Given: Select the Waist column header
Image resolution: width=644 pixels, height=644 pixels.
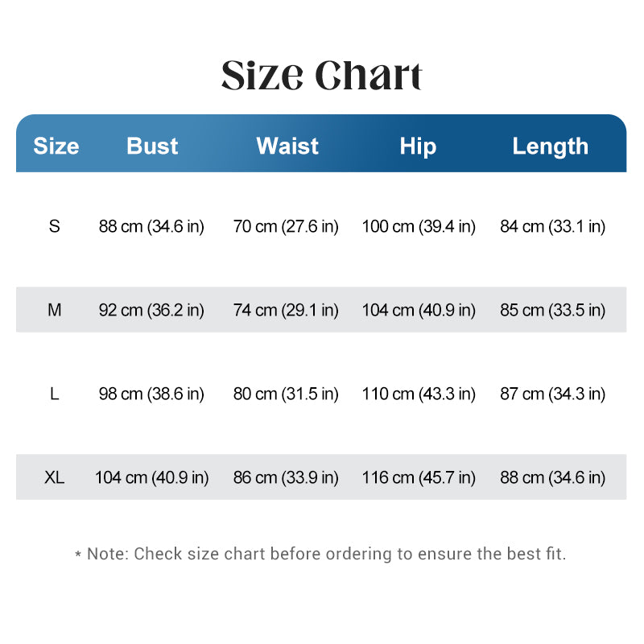Looking at the screenshot, I should point(287,146).
